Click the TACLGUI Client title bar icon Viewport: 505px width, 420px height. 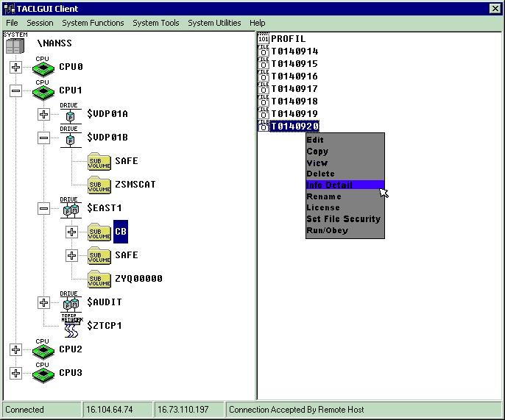point(10,9)
